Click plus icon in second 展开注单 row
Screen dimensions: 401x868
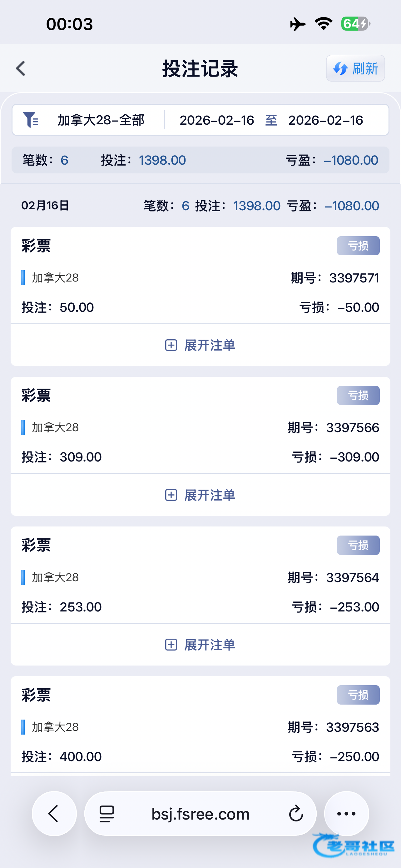[x=171, y=495]
